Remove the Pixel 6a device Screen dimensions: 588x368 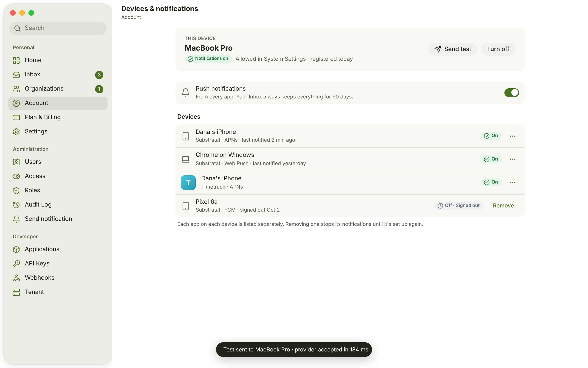tap(503, 206)
